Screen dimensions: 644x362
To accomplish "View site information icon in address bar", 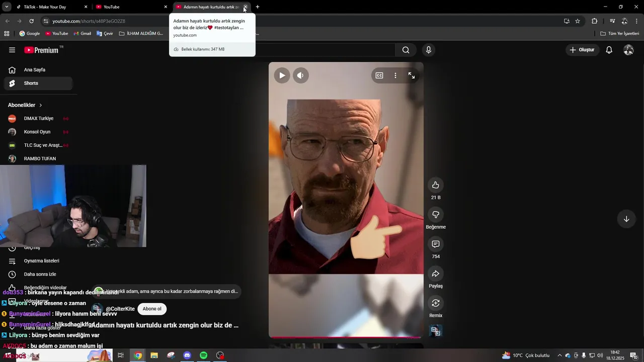I will coord(46,21).
